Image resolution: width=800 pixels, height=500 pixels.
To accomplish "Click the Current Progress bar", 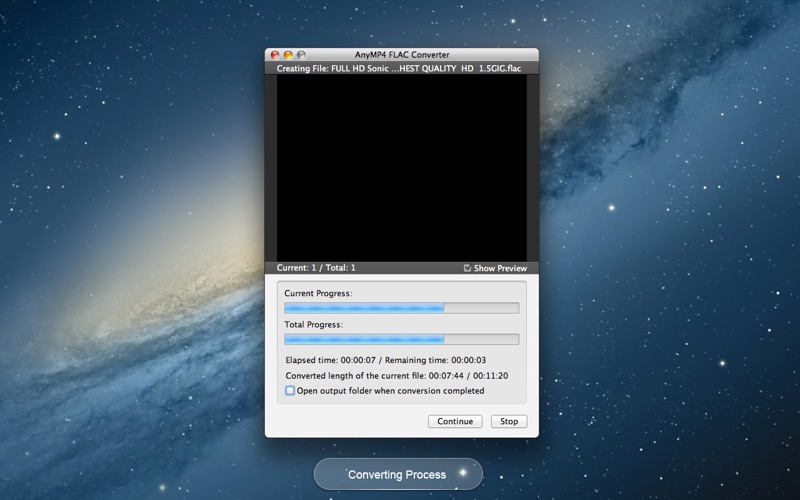I will (x=402, y=308).
